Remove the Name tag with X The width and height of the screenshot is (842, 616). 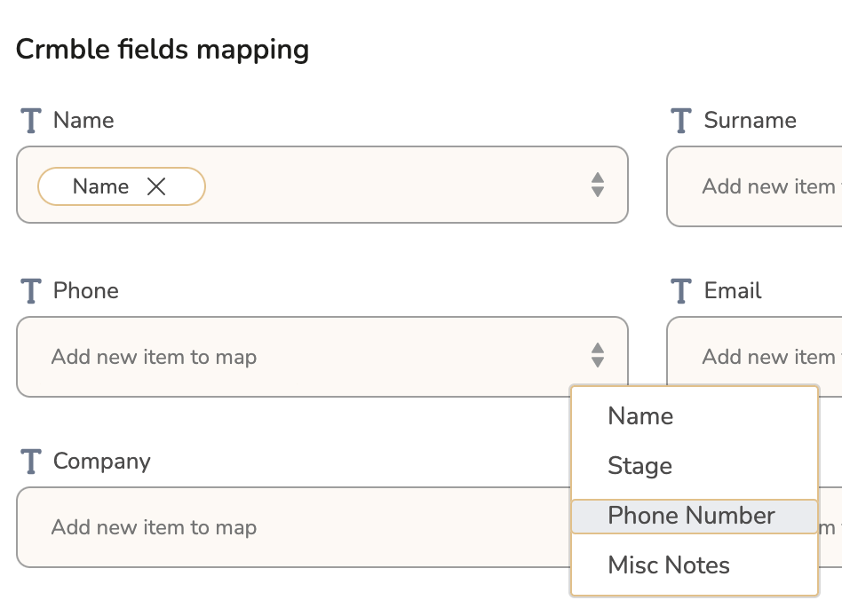click(156, 186)
